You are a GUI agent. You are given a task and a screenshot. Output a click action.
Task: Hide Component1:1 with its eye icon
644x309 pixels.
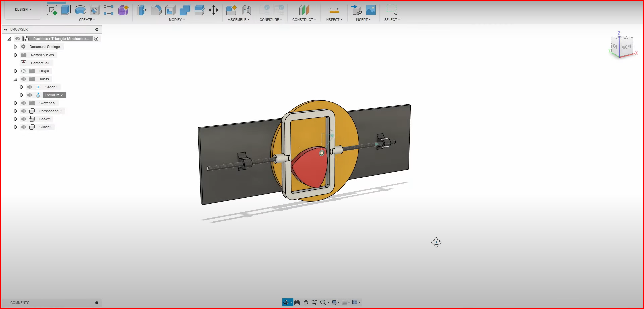pyautogui.click(x=24, y=111)
